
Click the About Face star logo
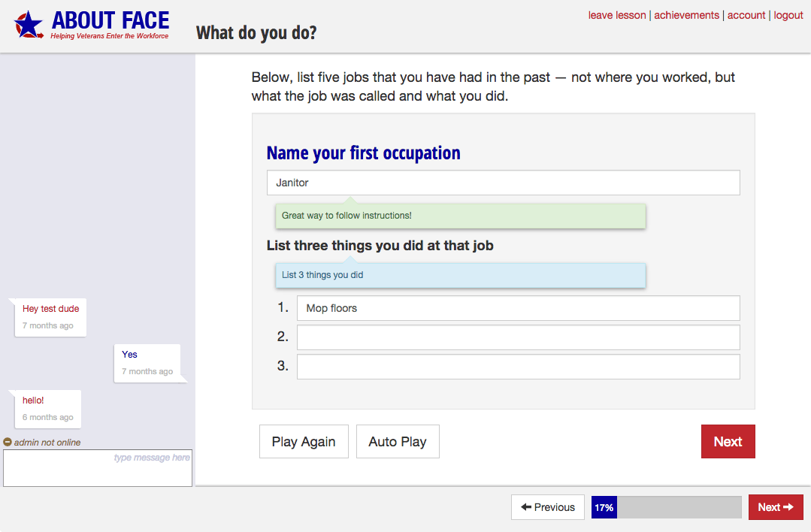coord(29,25)
